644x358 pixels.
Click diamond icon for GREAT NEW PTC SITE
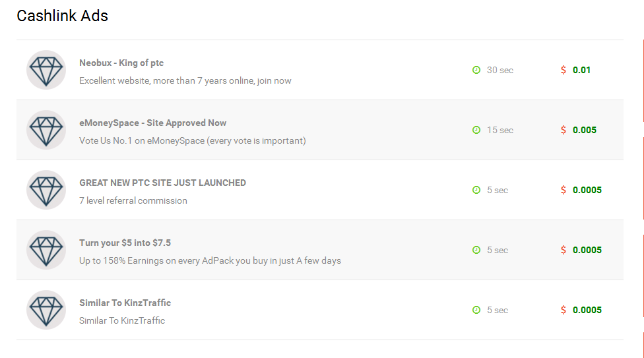[46, 190]
